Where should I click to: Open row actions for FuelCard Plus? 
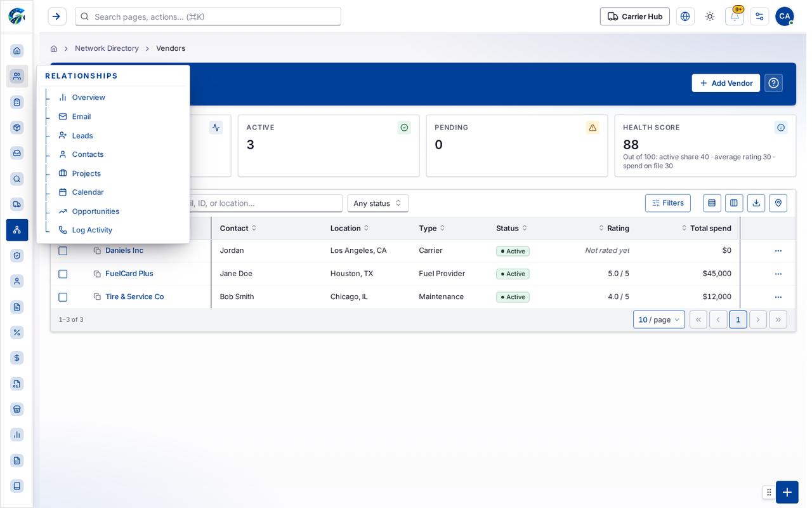pyautogui.click(x=778, y=274)
